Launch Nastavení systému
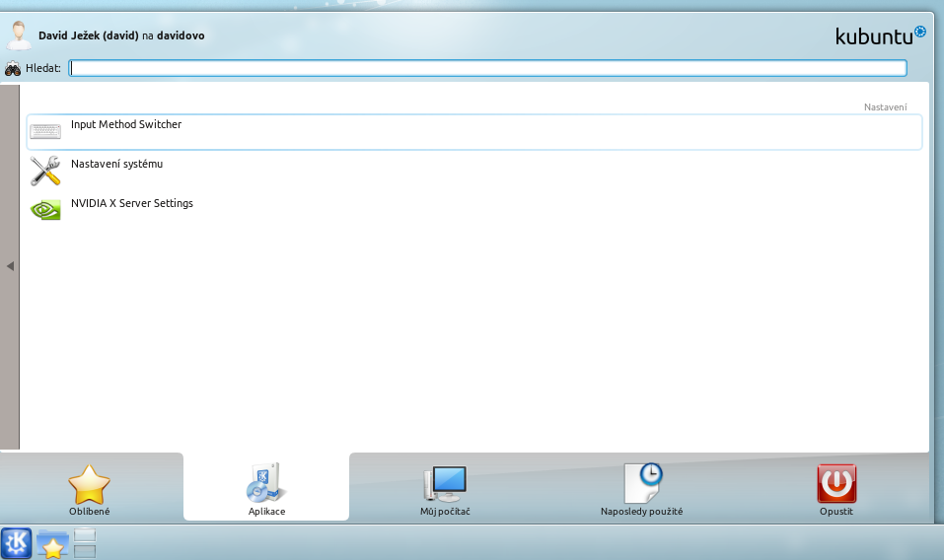The image size is (944, 560). pyautogui.click(x=474, y=171)
